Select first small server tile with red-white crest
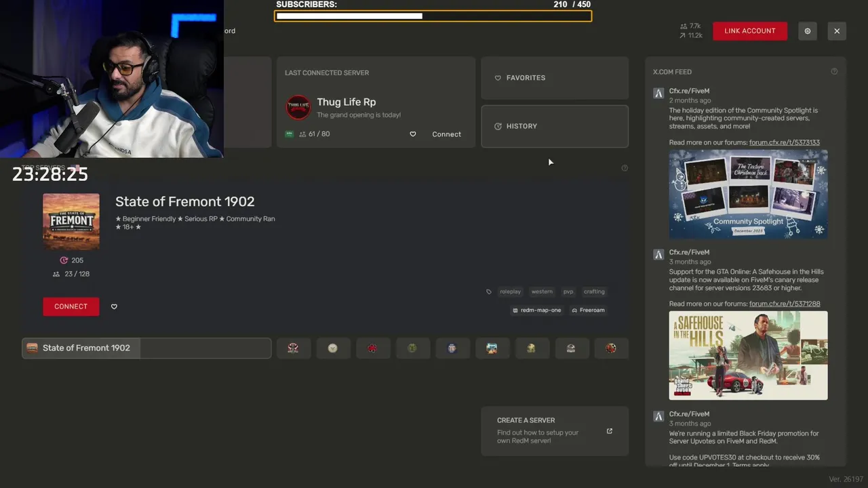 (293, 348)
